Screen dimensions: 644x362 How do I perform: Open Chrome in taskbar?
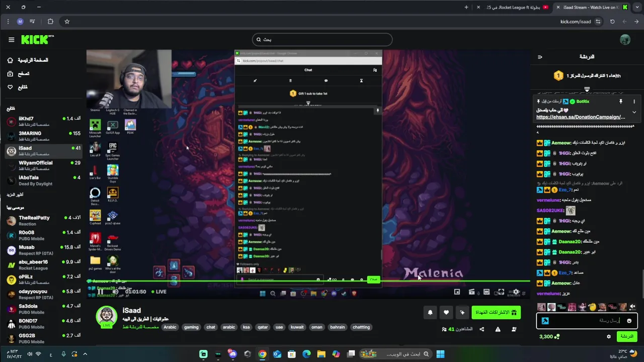[262, 354]
